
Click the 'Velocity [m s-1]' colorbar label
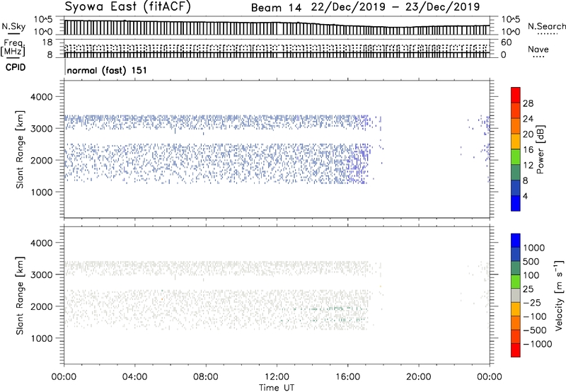(x=559, y=295)
